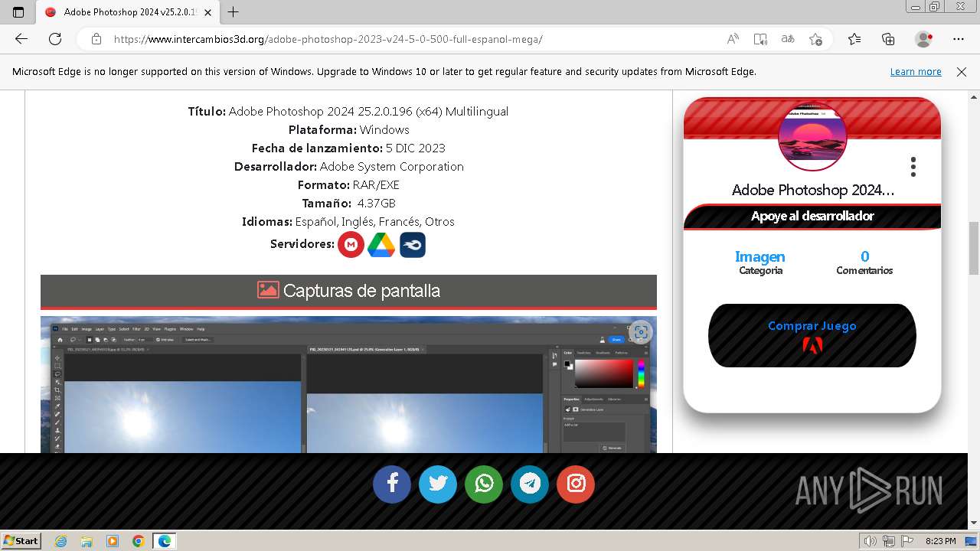Open Chrome from the taskbar
Viewport: 980px width, 551px height.
pyautogui.click(x=139, y=541)
